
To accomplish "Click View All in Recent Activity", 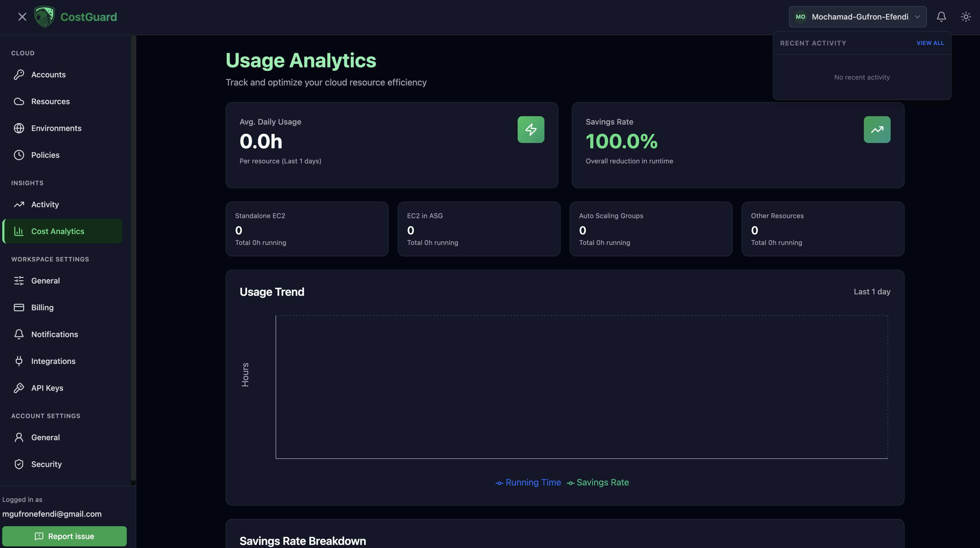I will click(930, 43).
